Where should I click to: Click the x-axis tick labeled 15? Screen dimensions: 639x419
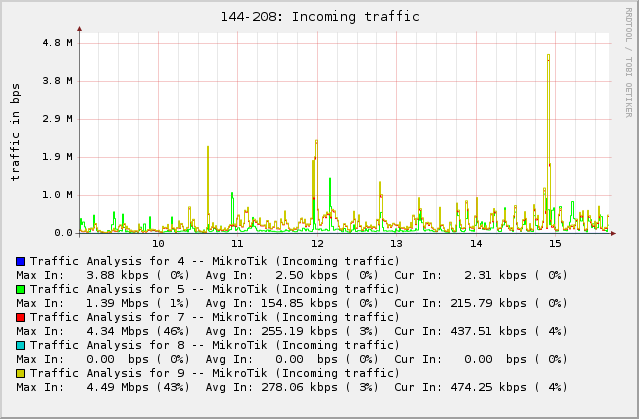coord(555,244)
